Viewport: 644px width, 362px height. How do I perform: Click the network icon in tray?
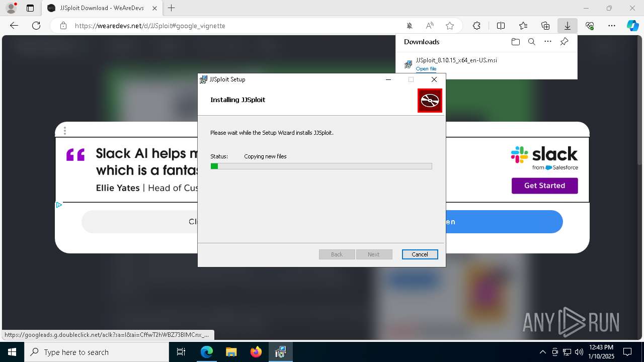pos(567,352)
